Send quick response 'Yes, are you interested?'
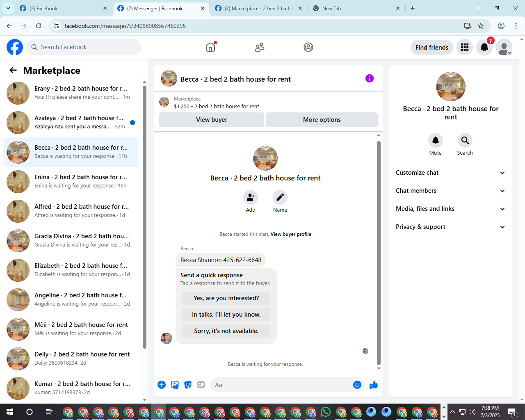Viewport: 525px width, 420px height. [226, 298]
